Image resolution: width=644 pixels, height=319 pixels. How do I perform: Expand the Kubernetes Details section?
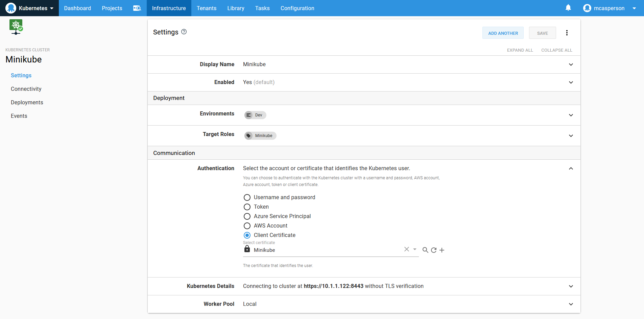(571, 286)
